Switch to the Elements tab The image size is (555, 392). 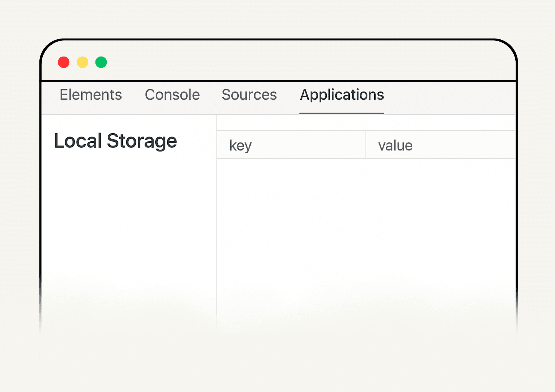(x=91, y=95)
